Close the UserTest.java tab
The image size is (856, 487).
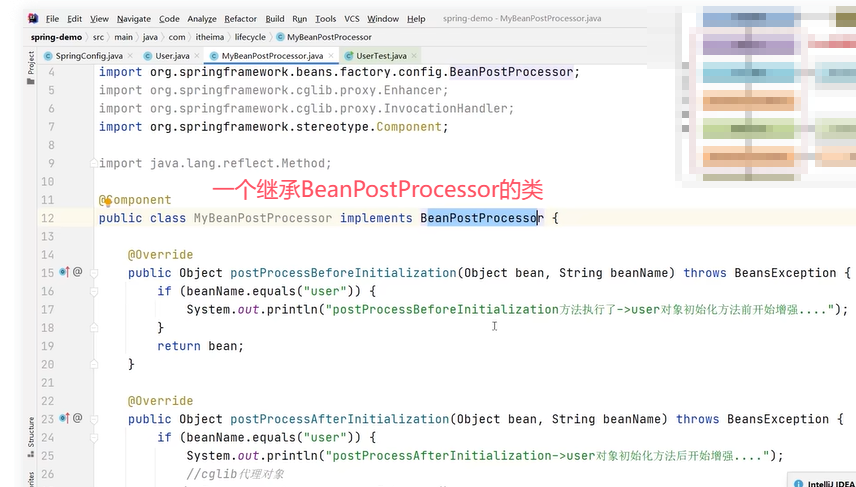(414, 56)
